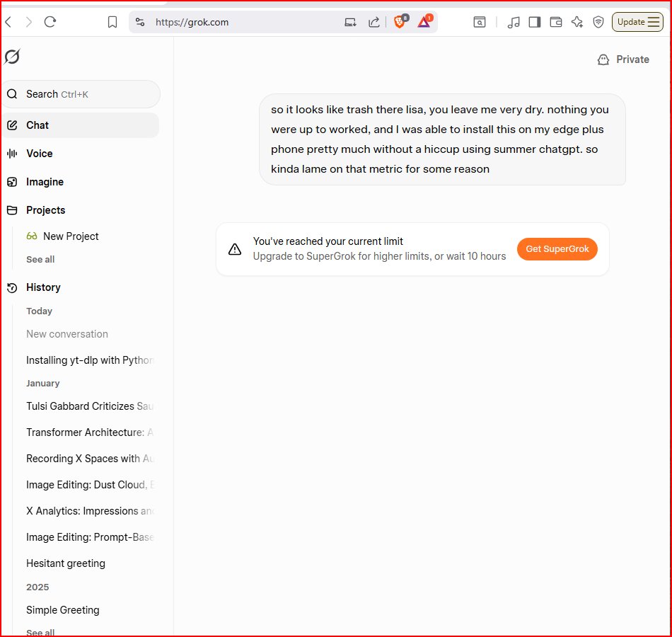Click the browser back arrow
This screenshot has height=637, width=672.
[8, 22]
